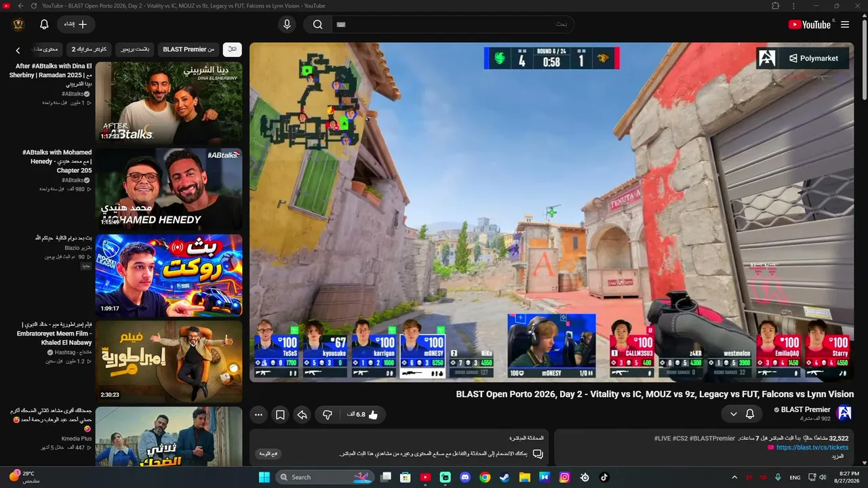Dislike the video with thumbs down
The width and height of the screenshot is (868, 488).
click(x=328, y=415)
